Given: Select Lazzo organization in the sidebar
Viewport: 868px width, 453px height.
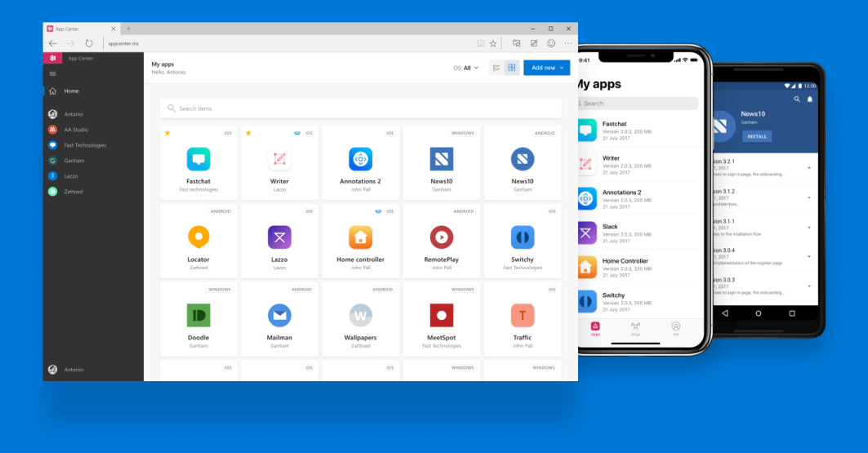Looking at the screenshot, I should (93, 175).
